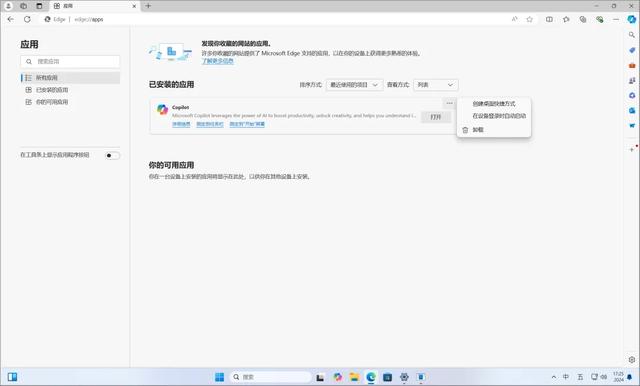Viewport: 640px width, 386px height.
Task: Open the view mode dropdown showing 列表
Action: 436,85
